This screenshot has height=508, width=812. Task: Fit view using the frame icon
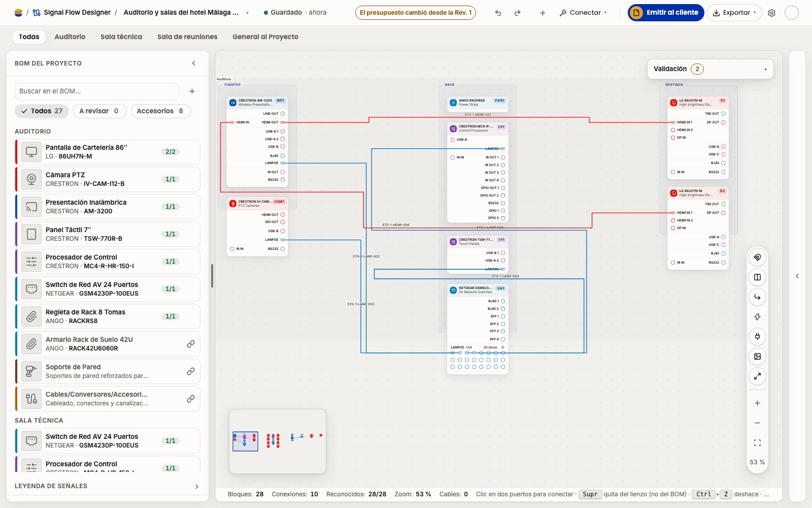click(x=757, y=443)
